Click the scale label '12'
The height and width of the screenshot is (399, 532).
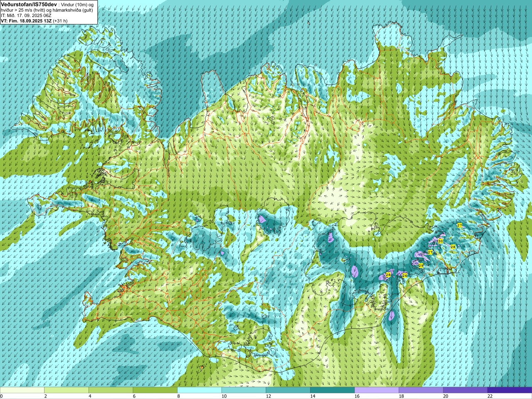(268, 396)
